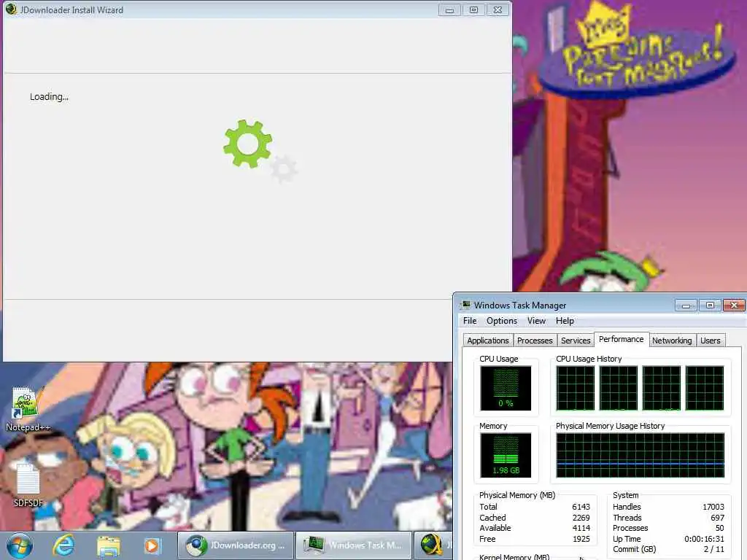The image size is (747, 560).
Task: Maximize the JDownloader Install Wizard window
Action: point(473,9)
